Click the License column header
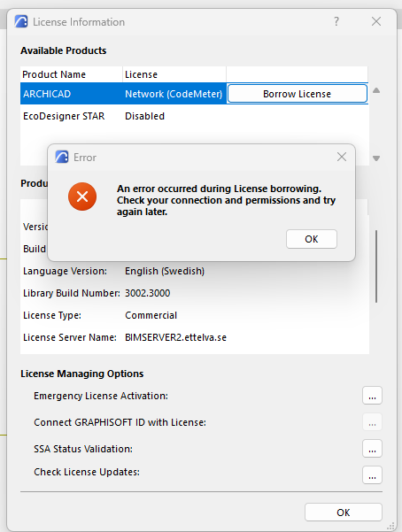The image size is (402, 532). [174, 74]
